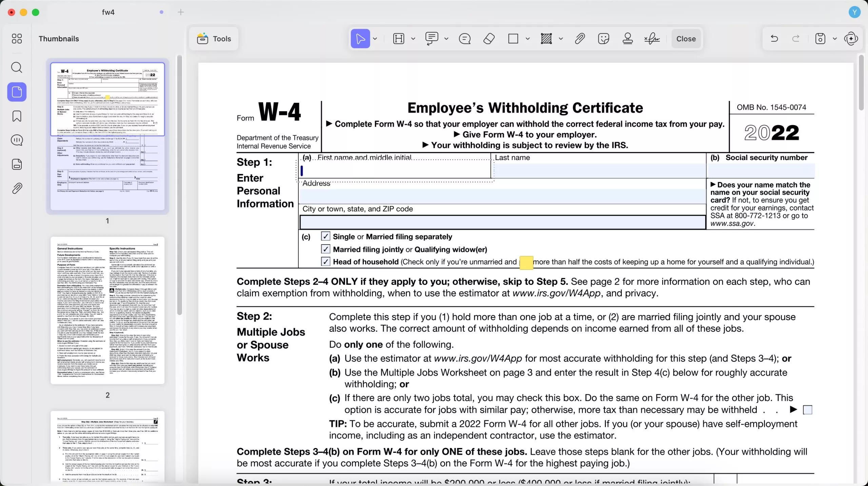The width and height of the screenshot is (868, 486).
Task: Click the yellow highlight note on Head of household line
Action: pyautogui.click(x=526, y=263)
